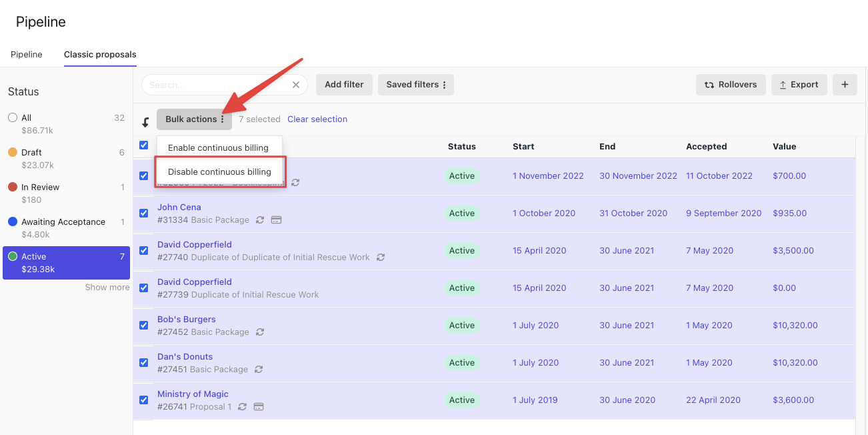This screenshot has width=868, height=435.
Task: Click the Export button
Action: pos(799,85)
